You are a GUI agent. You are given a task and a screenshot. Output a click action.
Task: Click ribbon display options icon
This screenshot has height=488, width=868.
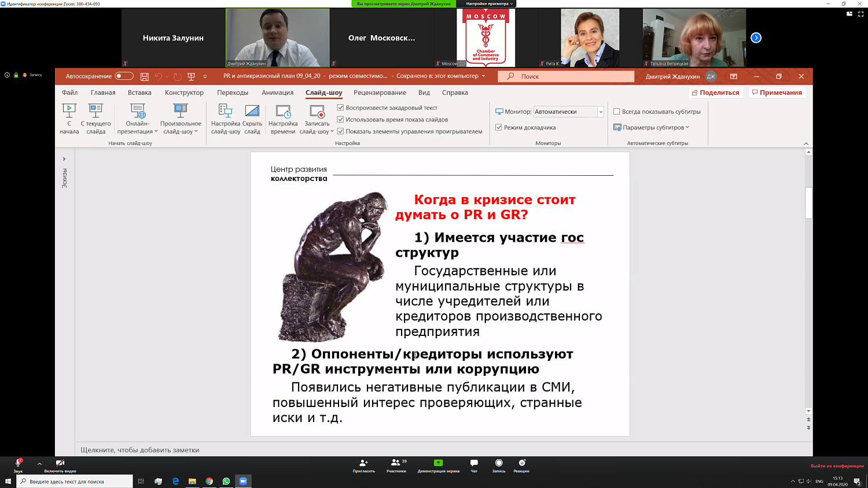734,76
